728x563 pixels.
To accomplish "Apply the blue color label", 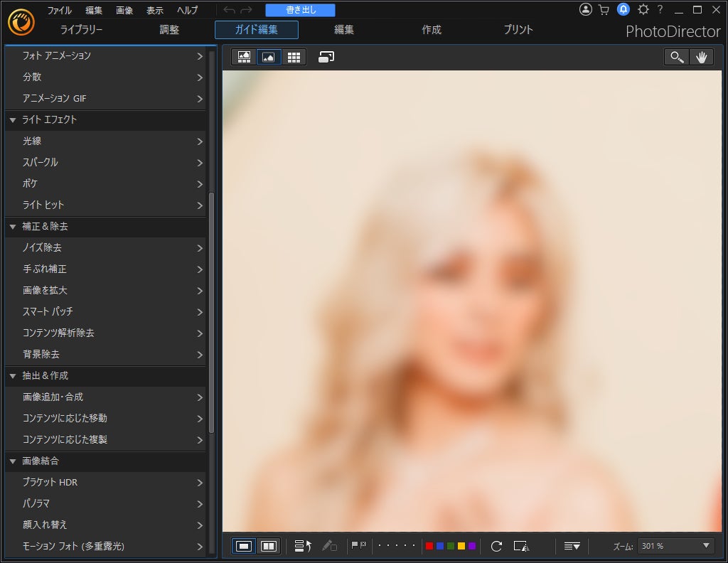I will (x=440, y=546).
